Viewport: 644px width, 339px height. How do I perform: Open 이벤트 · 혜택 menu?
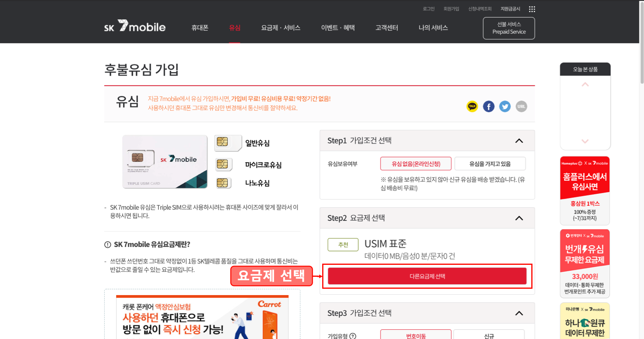[338, 28]
